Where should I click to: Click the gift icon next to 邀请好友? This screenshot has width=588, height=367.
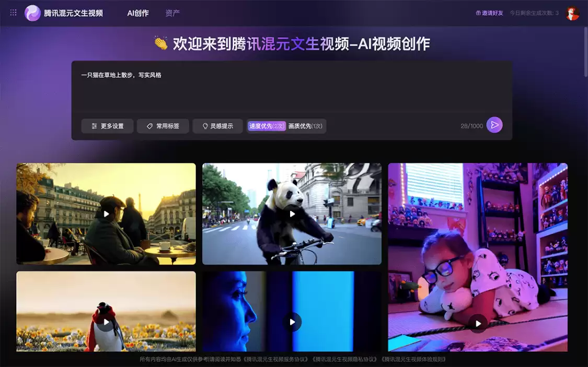click(x=479, y=13)
